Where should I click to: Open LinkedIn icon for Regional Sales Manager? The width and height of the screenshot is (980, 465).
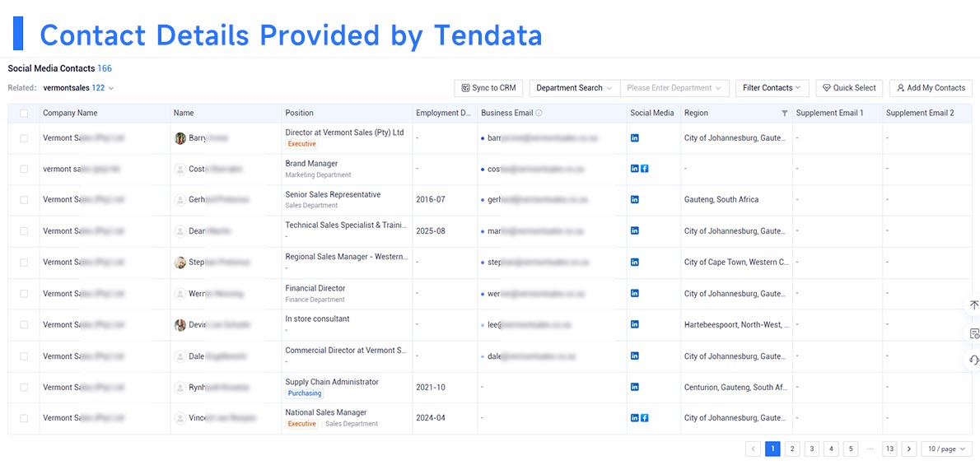click(634, 262)
